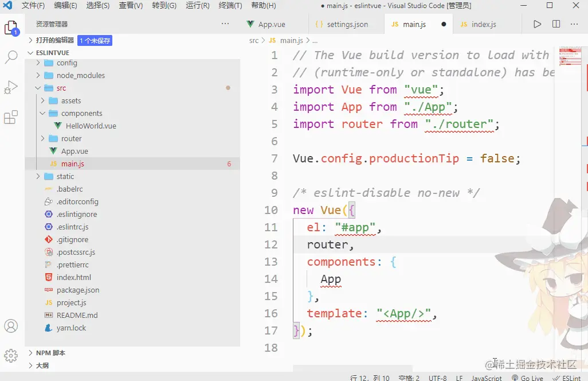
Task: Open the Search view icon
Action: (11, 57)
